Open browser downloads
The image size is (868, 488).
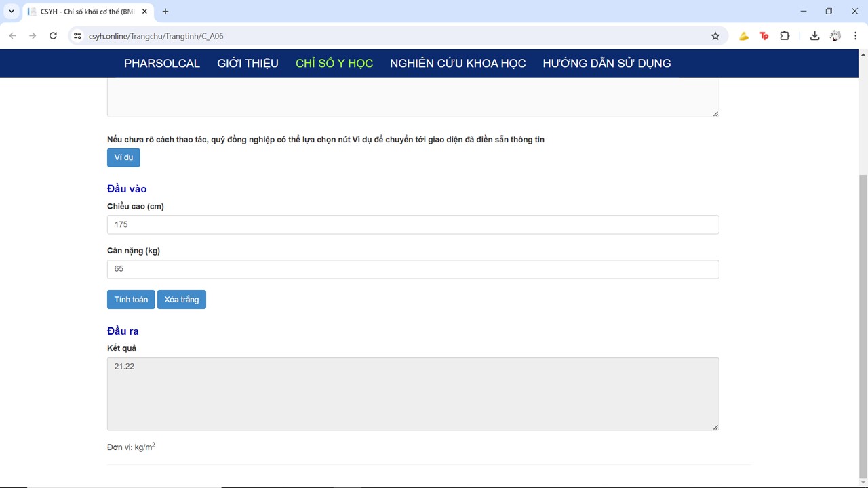[814, 36]
